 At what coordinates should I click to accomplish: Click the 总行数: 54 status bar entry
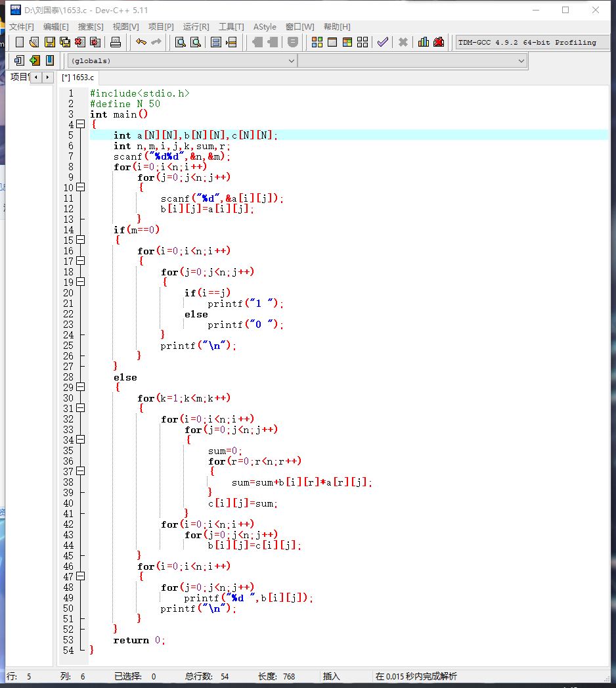click(x=207, y=677)
